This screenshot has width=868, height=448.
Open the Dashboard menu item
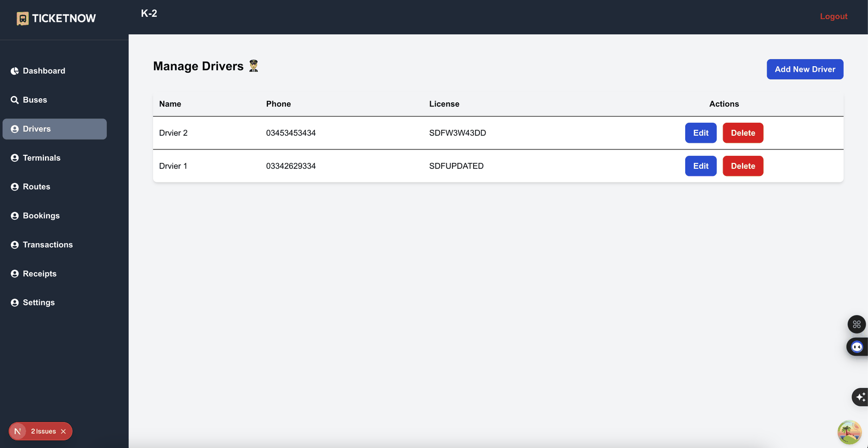(x=55, y=71)
